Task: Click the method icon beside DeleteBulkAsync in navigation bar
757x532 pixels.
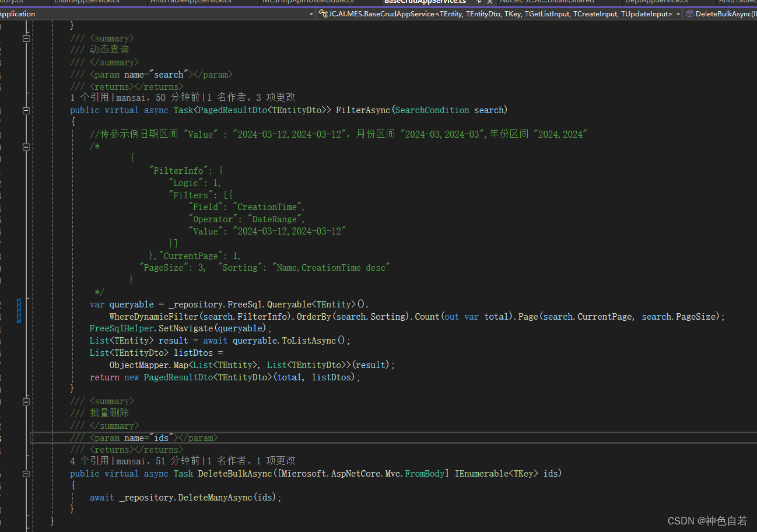Action: pos(691,13)
